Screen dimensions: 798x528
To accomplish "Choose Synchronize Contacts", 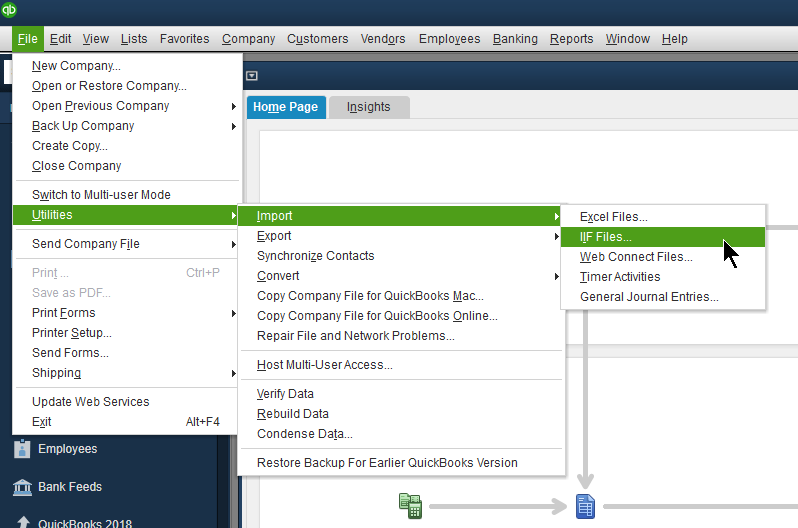I will coord(400,256).
